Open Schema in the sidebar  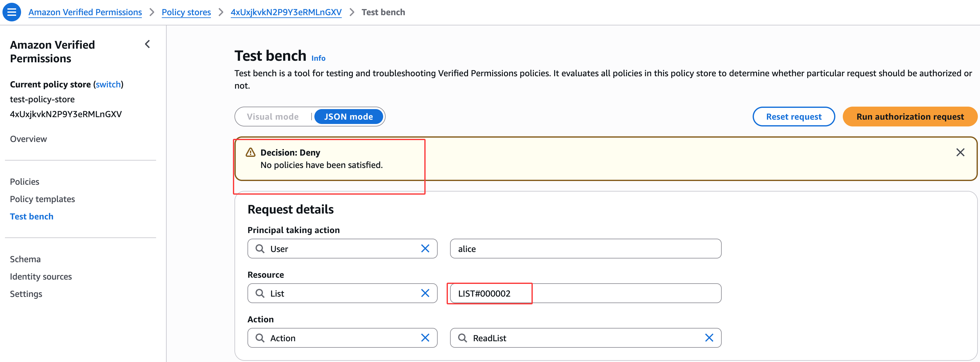[25, 259]
